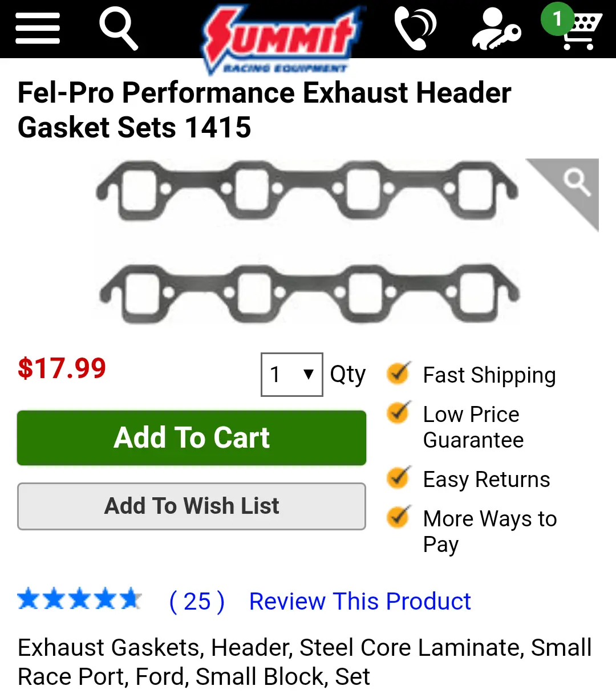616x698 pixels.
Task: Tap the Fast Shipping checkmark
Action: [398, 374]
